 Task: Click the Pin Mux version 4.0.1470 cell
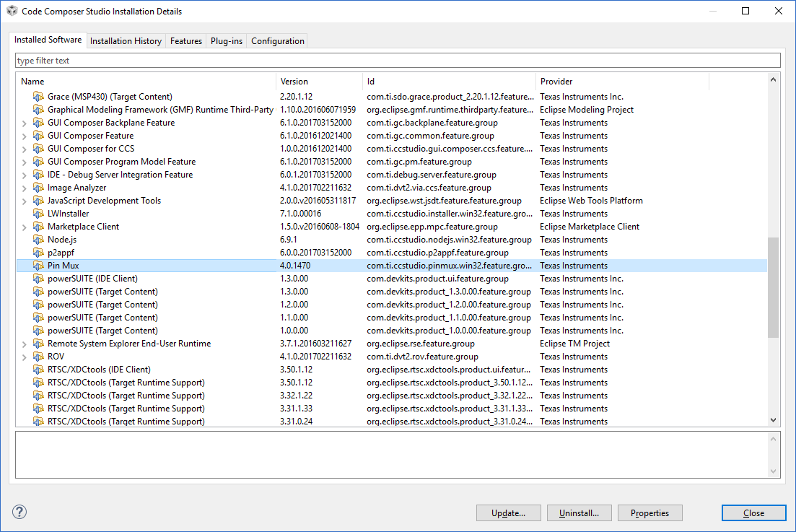(x=295, y=266)
